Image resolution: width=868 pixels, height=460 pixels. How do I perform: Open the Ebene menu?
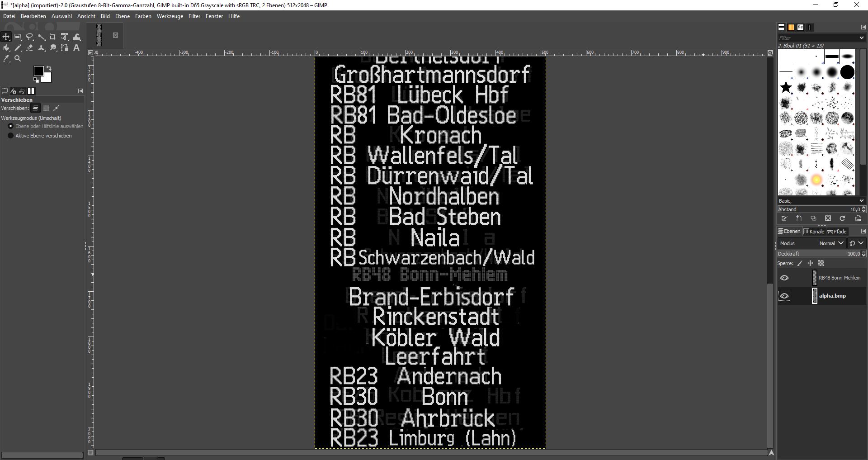123,16
